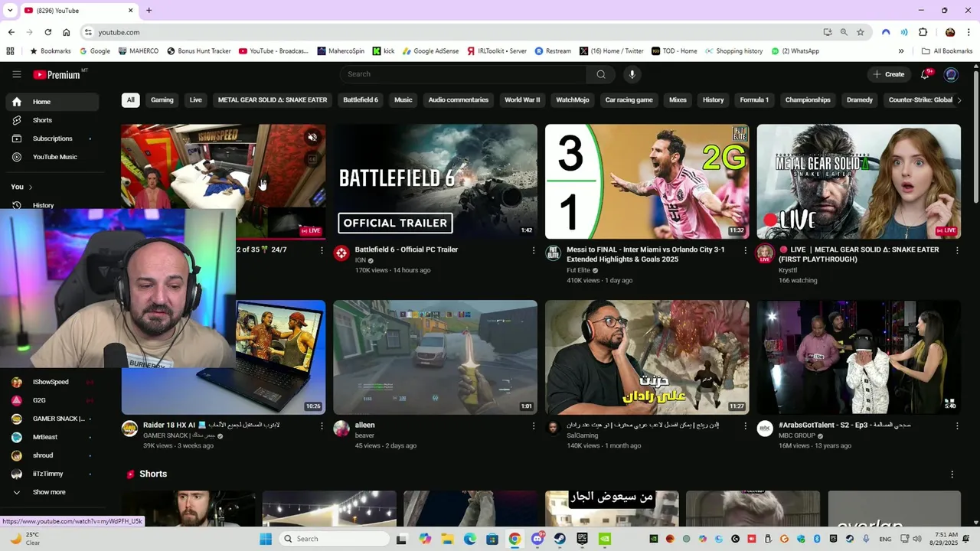
Task: Click the search magnifier button
Action: (x=601, y=74)
